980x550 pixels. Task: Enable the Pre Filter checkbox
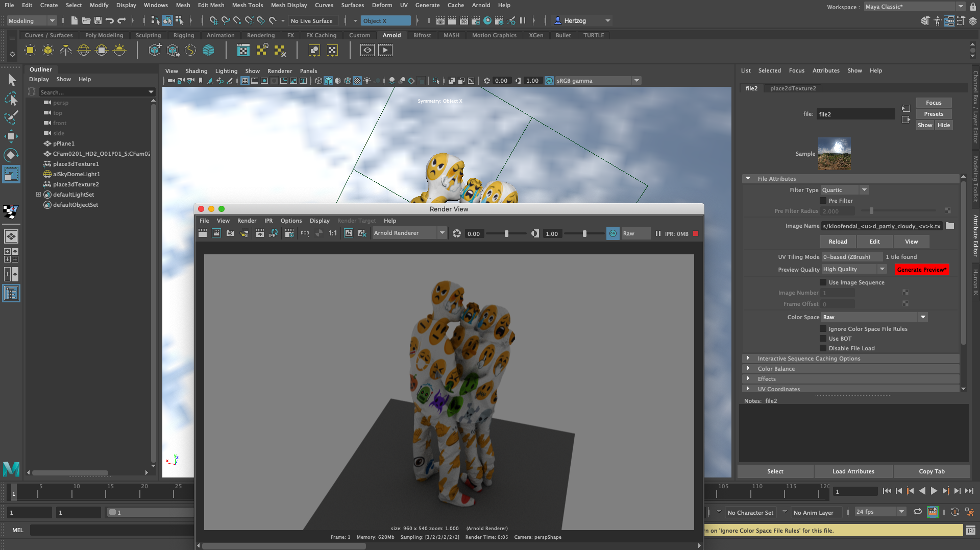pos(823,201)
